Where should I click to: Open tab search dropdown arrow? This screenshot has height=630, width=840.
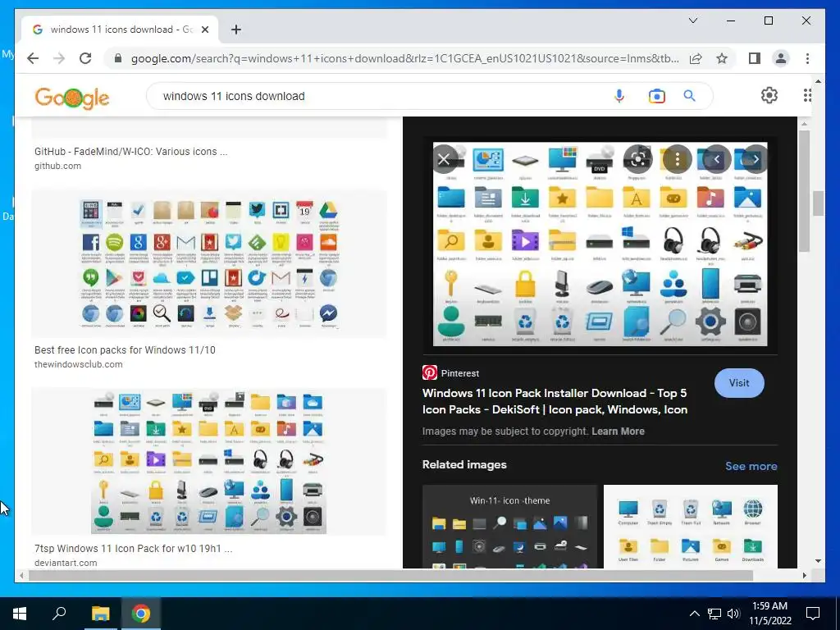click(x=692, y=21)
